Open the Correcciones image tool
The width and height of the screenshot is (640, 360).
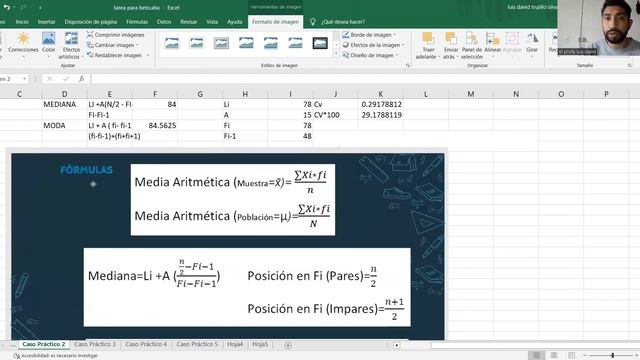pyautogui.click(x=23, y=42)
